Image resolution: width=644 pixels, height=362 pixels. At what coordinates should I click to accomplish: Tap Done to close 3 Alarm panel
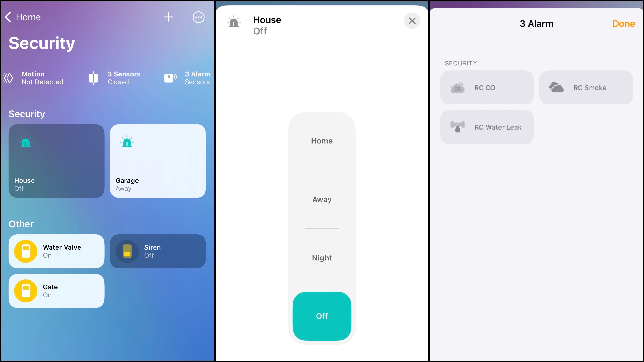tap(623, 23)
